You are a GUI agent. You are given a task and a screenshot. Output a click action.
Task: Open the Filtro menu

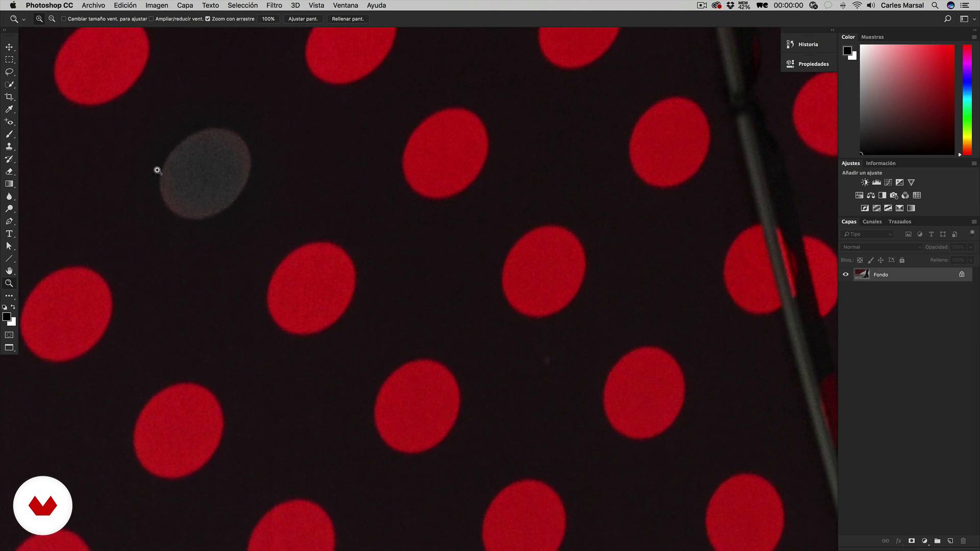(x=274, y=5)
